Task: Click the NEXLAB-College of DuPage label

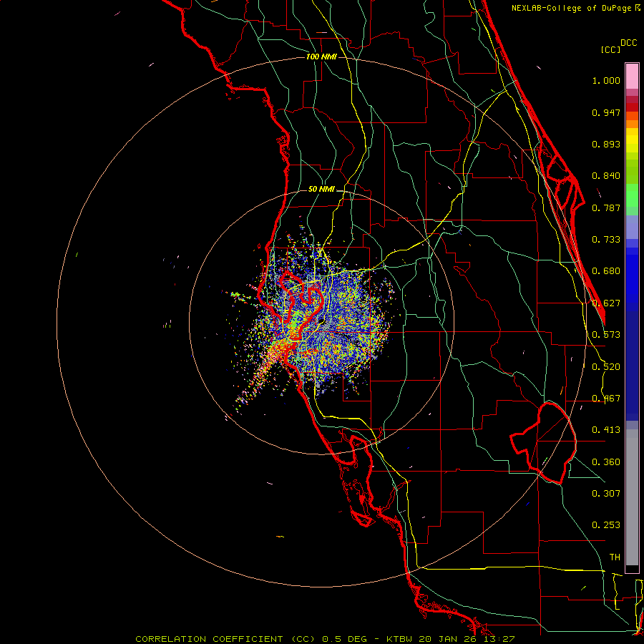Action: point(575,8)
